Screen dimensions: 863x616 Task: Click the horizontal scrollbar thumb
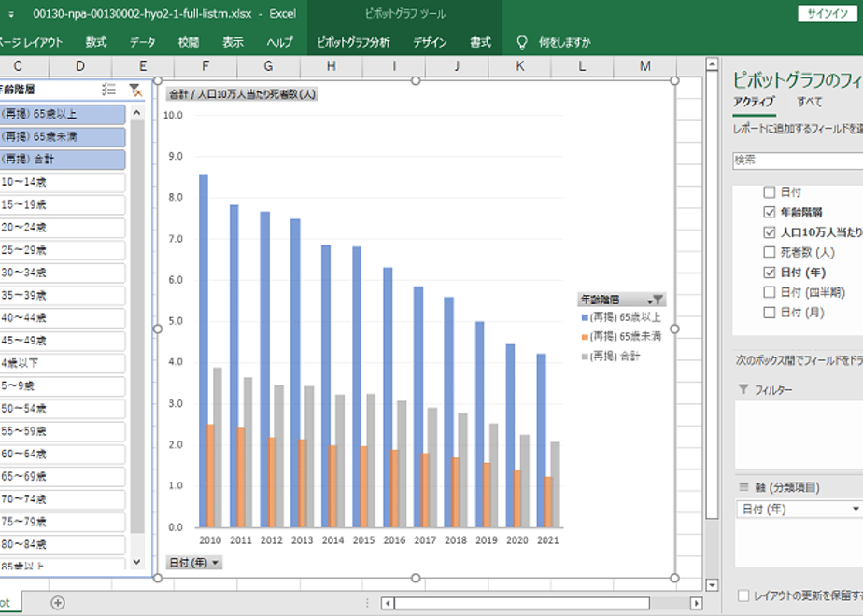click(x=521, y=603)
